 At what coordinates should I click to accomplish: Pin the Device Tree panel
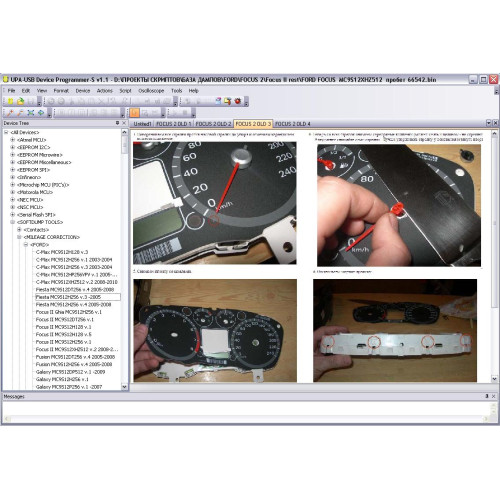click(117, 123)
